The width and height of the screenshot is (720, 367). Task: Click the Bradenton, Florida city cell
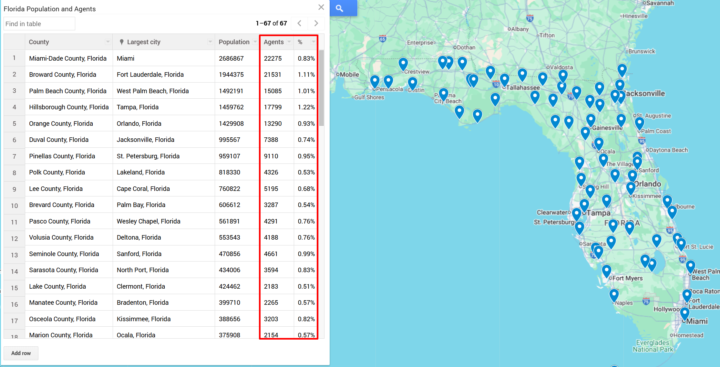coord(163,303)
